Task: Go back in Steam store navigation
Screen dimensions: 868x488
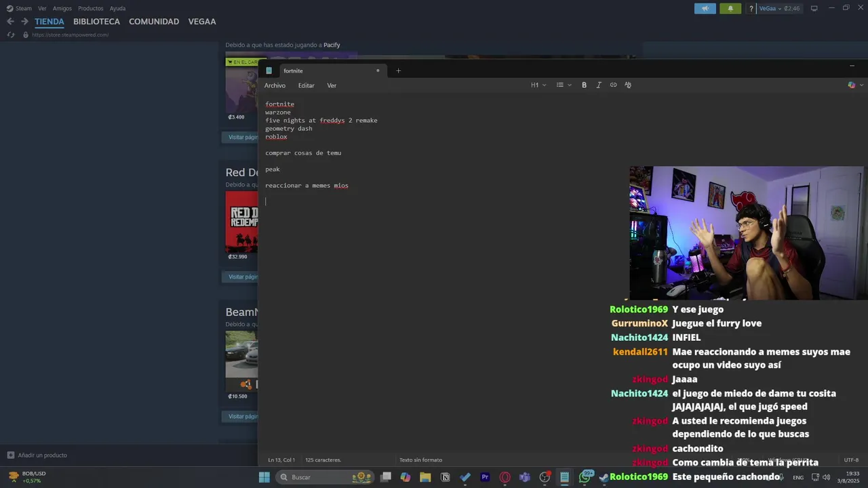Action: click(x=10, y=21)
